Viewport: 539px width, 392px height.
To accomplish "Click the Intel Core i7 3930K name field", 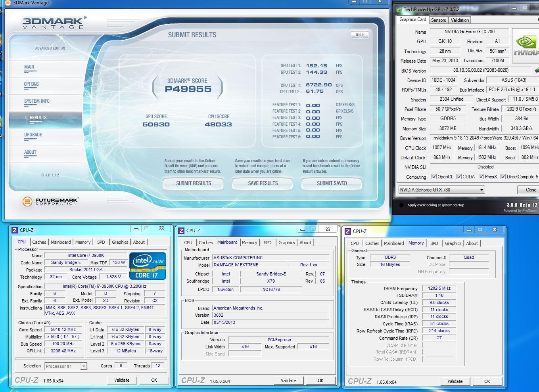I will click(86, 255).
